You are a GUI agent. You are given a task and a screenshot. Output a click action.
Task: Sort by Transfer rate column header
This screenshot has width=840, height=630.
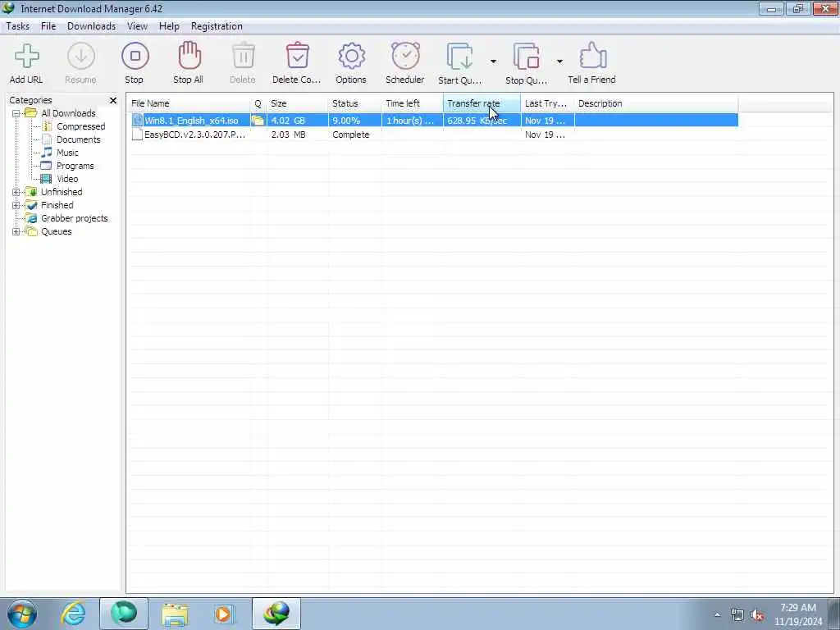coord(482,103)
